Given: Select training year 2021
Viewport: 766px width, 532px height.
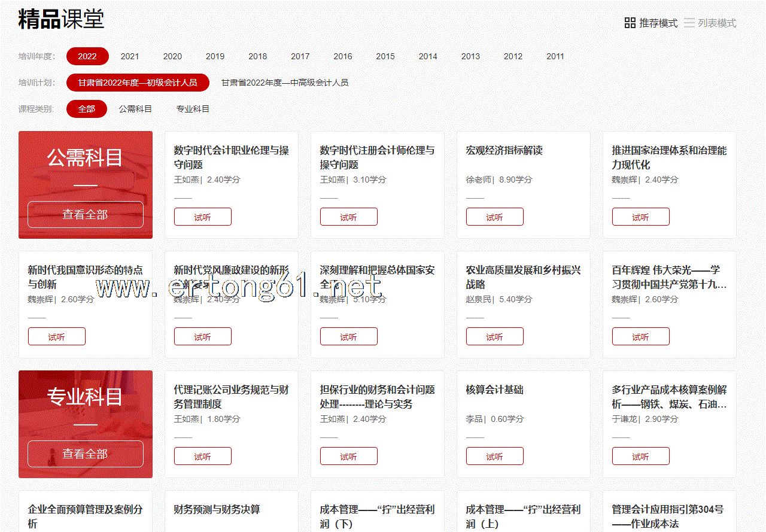Looking at the screenshot, I should (x=129, y=56).
